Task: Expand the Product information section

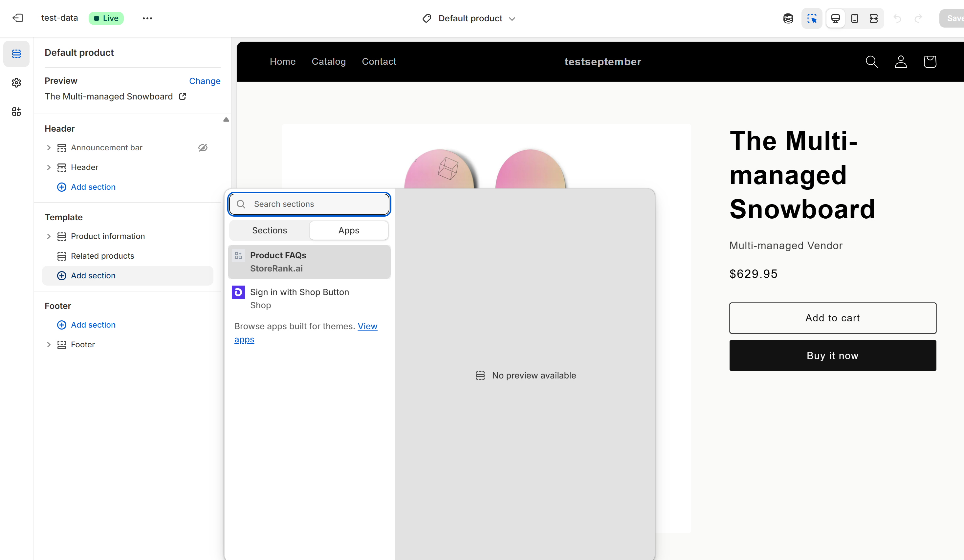Action: [49, 236]
